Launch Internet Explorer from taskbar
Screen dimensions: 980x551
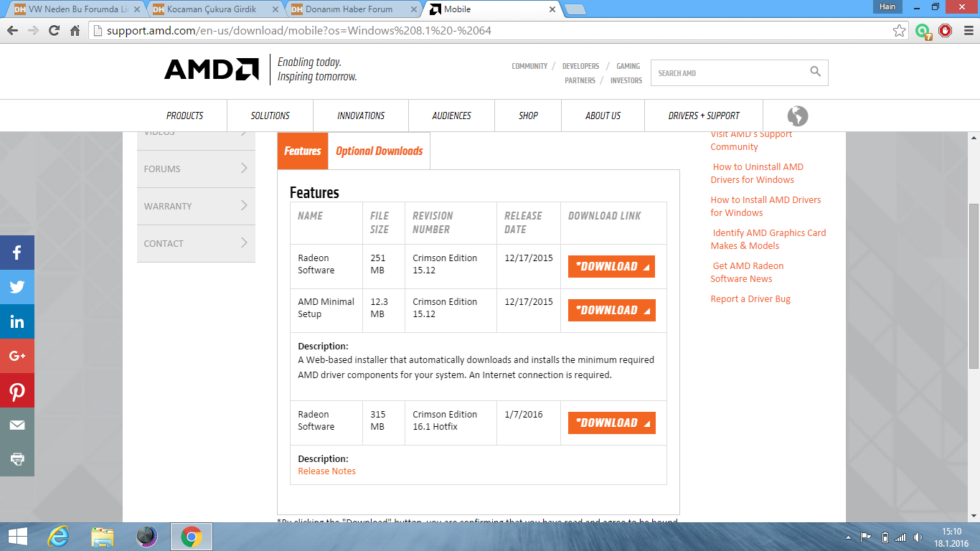coord(57,537)
